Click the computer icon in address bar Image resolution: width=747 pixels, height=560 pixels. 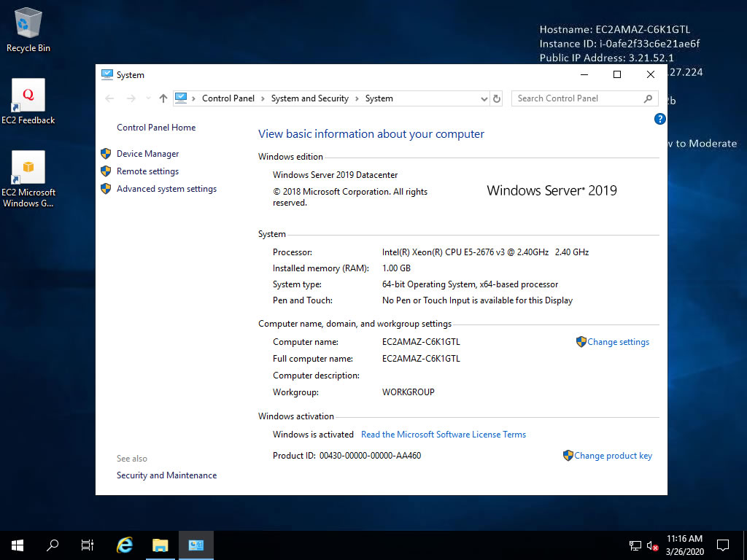point(181,98)
